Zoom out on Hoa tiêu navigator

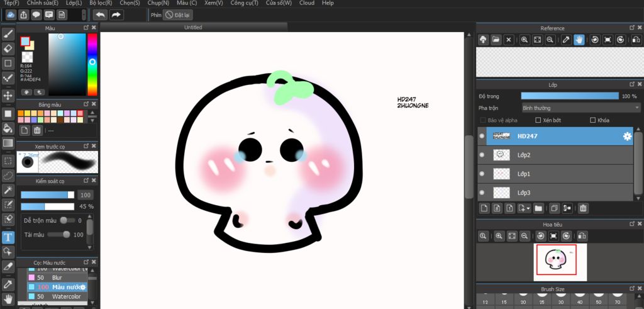(x=525, y=236)
